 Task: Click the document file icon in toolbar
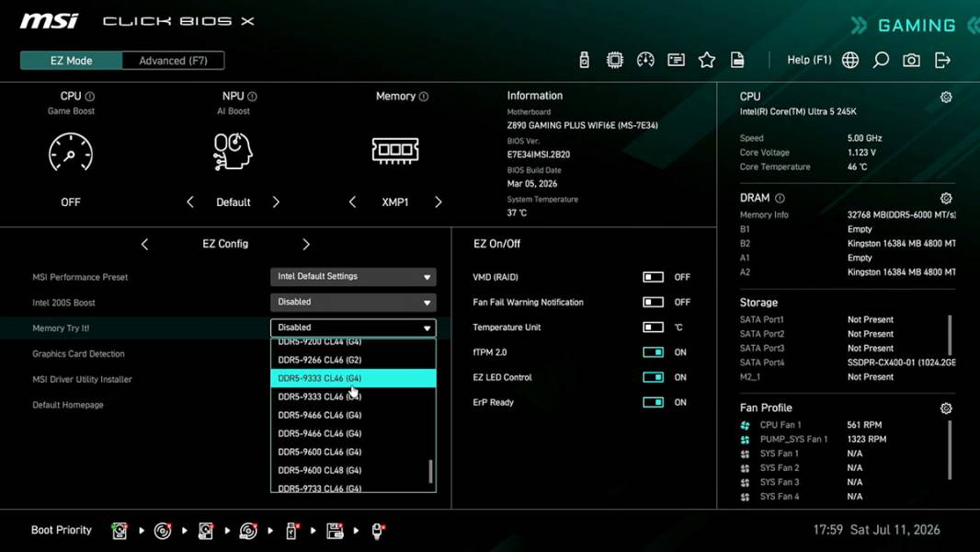coord(737,60)
